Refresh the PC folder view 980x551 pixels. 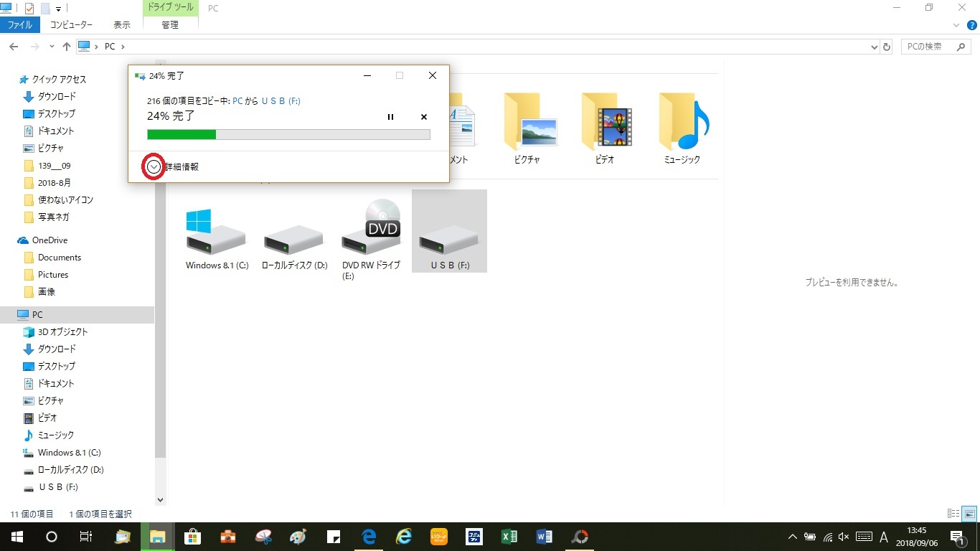pos(887,47)
